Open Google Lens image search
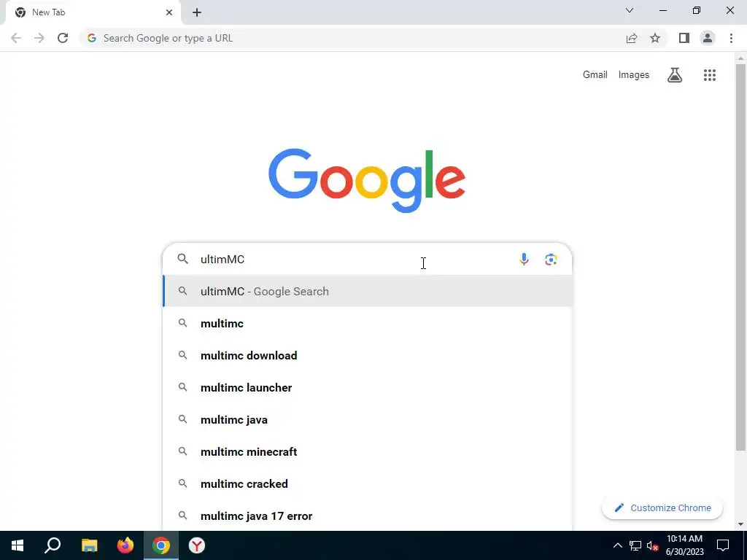This screenshot has width=747, height=560. 551,259
